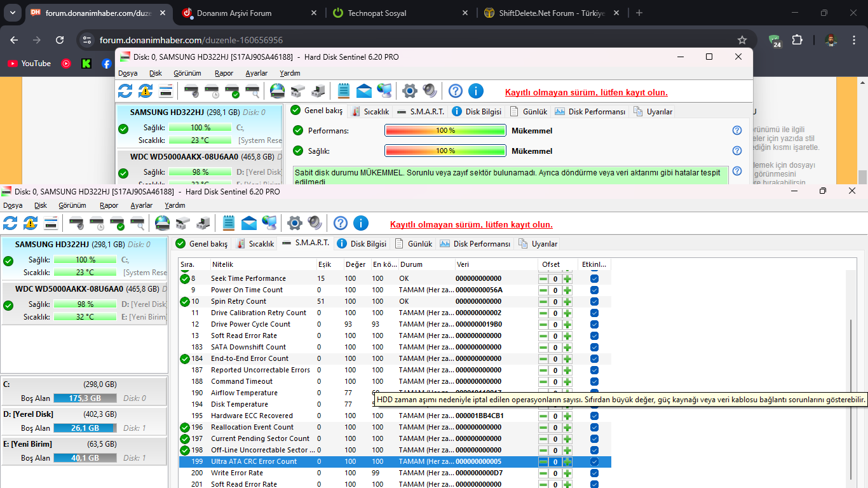Viewport: 868px width, 488px height.
Task: Open the blue notepad report icon in lower toolbar
Action: (x=229, y=223)
